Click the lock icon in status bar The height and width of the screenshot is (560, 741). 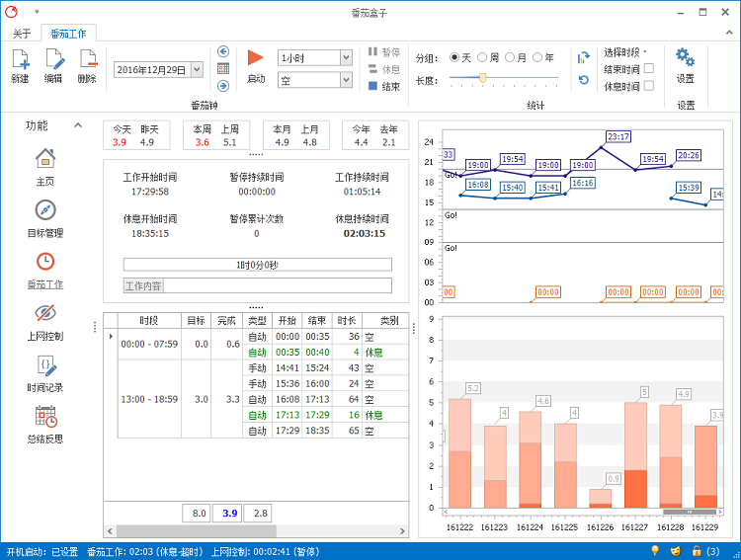tap(697, 550)
